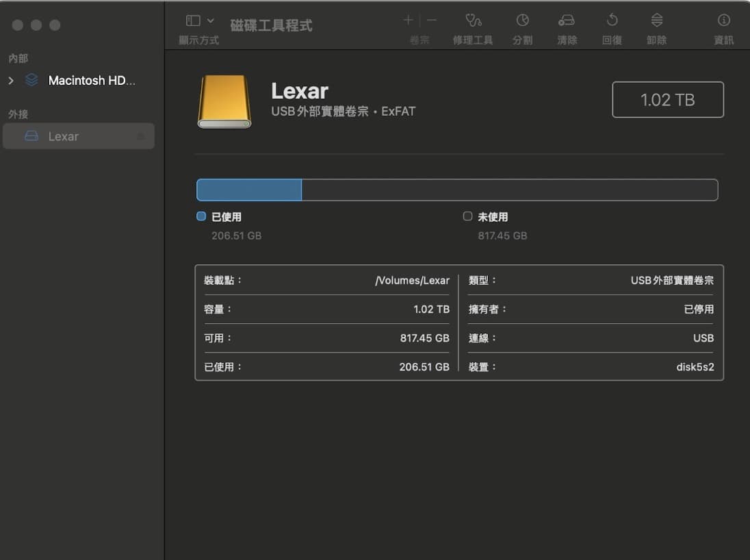The width and height of the screenshot is (750, 560).
Task: Click the 可用 value 817.45 GB in table
Action: pos(425,338)
